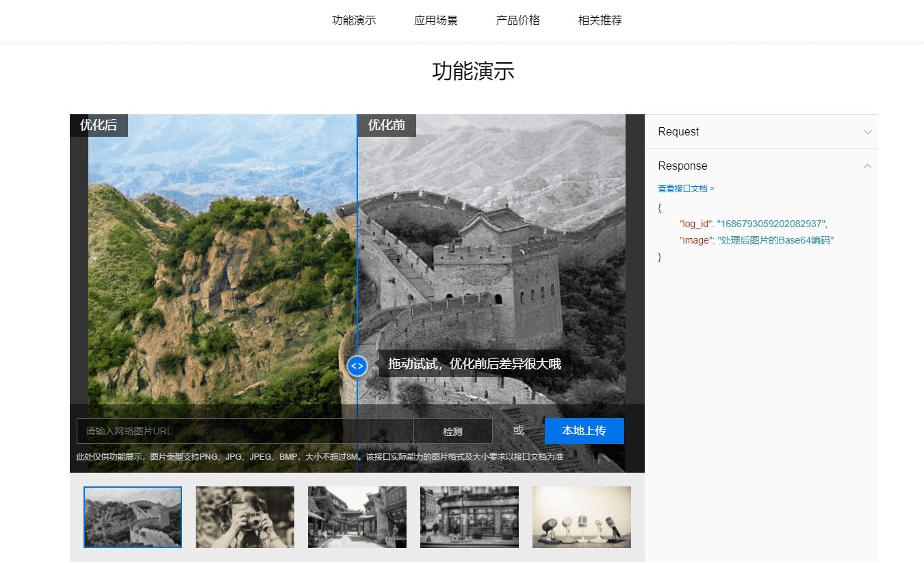Collapse the Response section chevron
Viewport: 924px width, 563px height.
pos(868,166)
